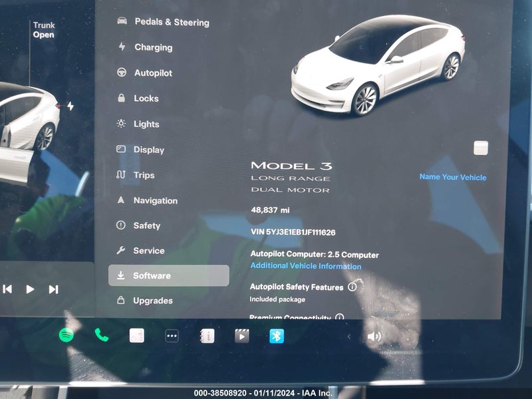Image resolution: width=532 pixels, height=399 pixels.
Task: Play the current media track
Action: pyautogui.click(x=30, y=289)
